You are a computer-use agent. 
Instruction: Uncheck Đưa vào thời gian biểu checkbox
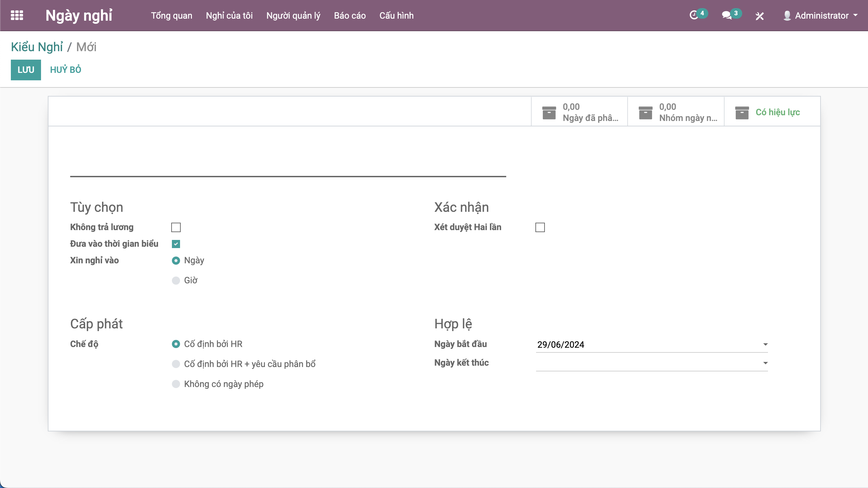(x=176, y=244)
